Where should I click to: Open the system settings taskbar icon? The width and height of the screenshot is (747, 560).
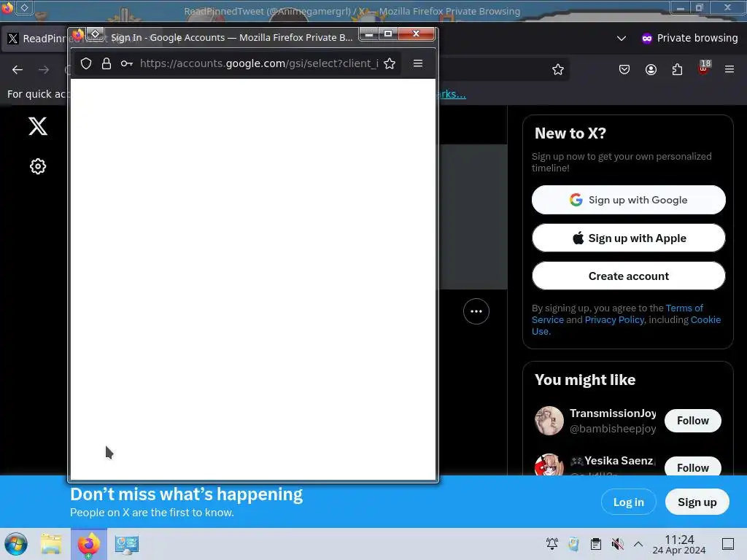126,544
